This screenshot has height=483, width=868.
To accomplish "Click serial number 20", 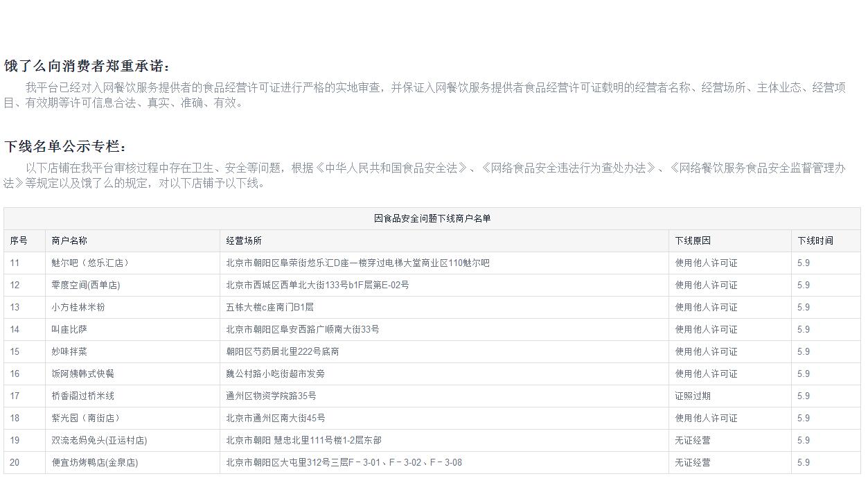I will coord(15,462).
